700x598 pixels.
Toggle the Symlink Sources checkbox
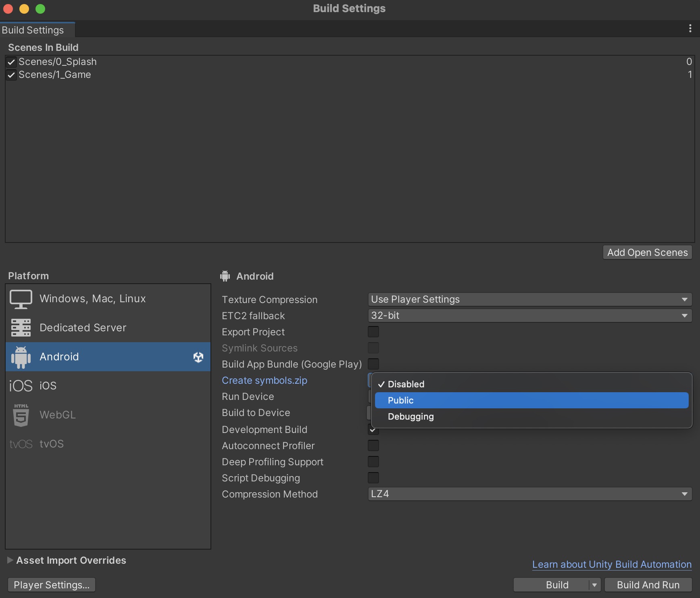tap(373, 348)
